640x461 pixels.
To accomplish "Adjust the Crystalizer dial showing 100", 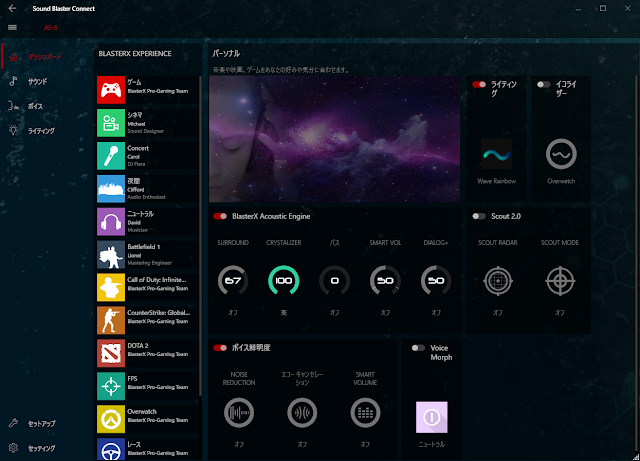I will tap(284, 281).
